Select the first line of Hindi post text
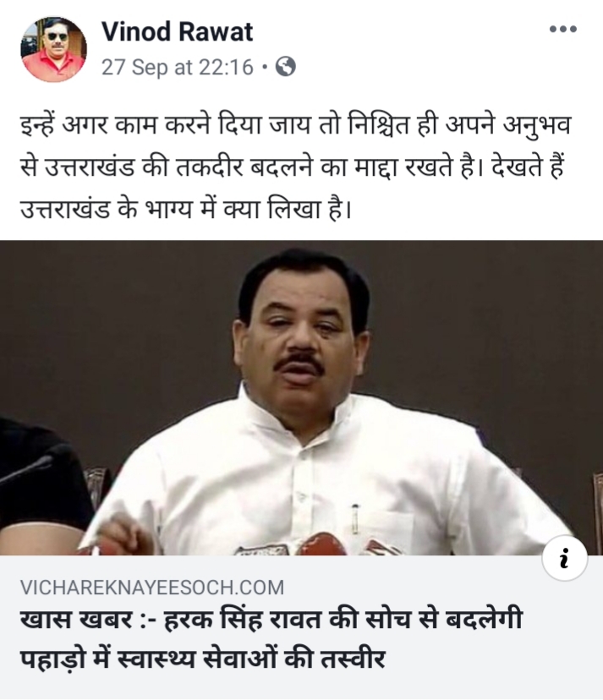Viewport: 603px width, 700px height. click(x=296, y=126)
